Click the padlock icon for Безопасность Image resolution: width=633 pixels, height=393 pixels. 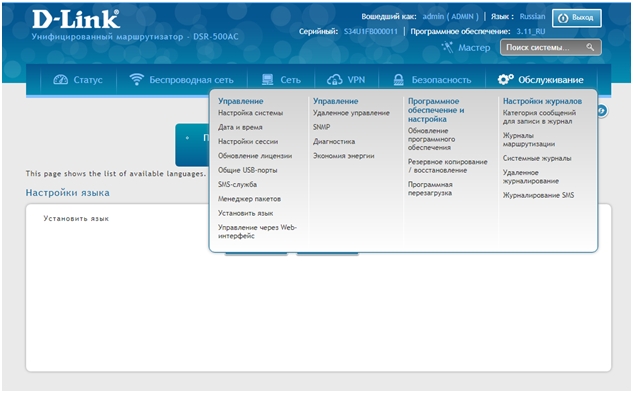pos(398,80)
